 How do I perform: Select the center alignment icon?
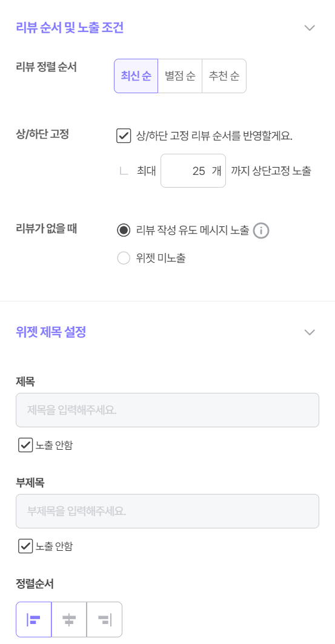(x=69, y=619)
